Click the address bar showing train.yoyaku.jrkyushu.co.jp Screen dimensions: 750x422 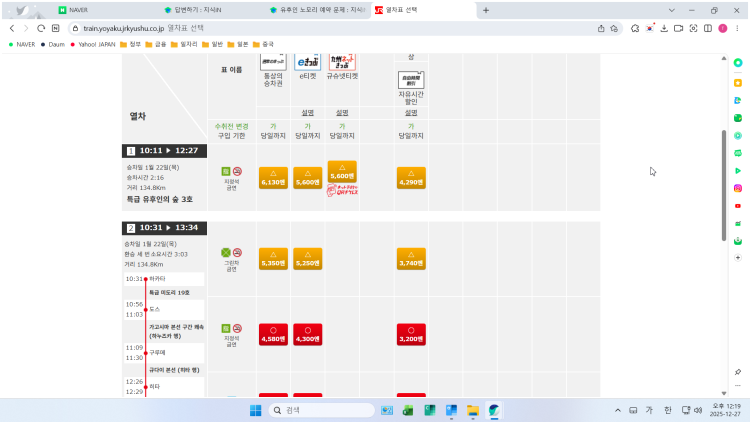[300, 28]
